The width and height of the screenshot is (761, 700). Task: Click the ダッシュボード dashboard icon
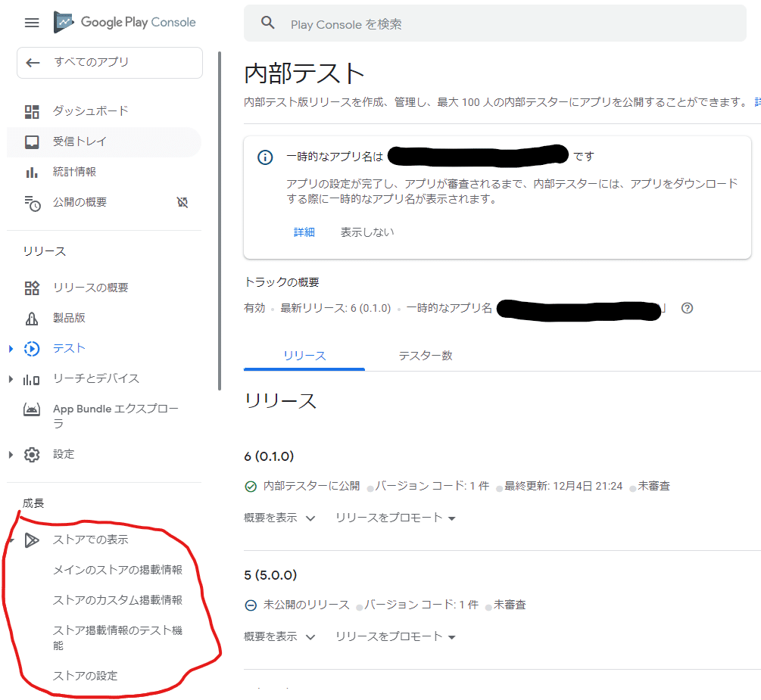click(x=32, y=111)
